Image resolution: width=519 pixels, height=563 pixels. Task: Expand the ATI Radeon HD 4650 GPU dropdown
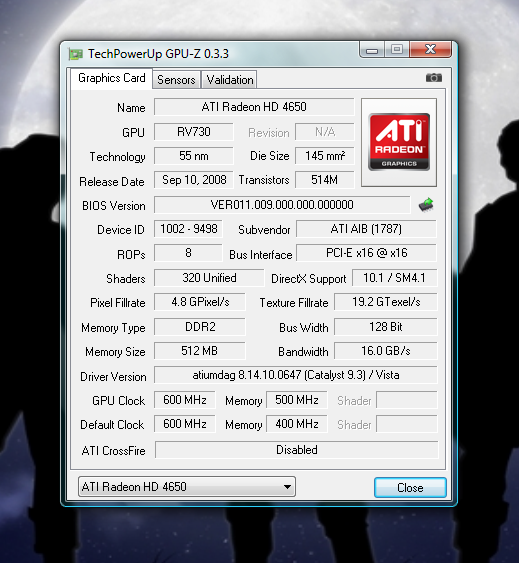pyautogui.click(x=187, y=487)
